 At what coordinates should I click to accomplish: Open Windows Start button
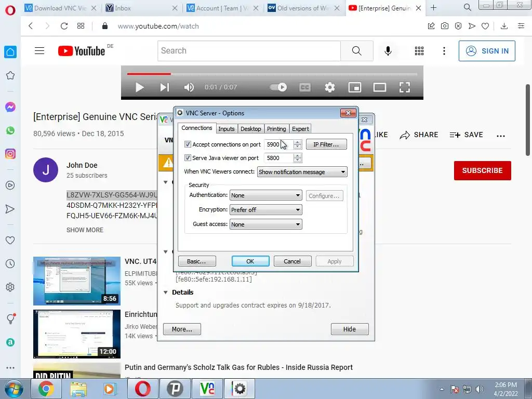coord(13,389)
